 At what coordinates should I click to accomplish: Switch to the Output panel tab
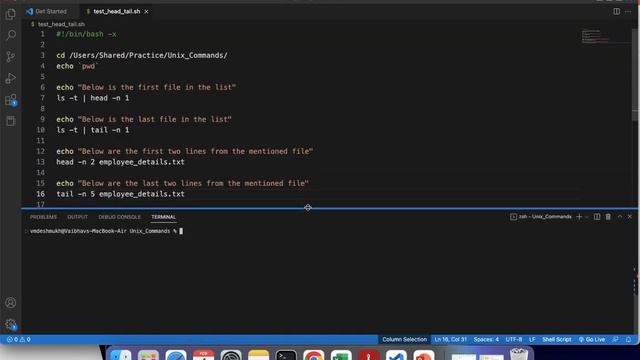(x=78, y=217)
